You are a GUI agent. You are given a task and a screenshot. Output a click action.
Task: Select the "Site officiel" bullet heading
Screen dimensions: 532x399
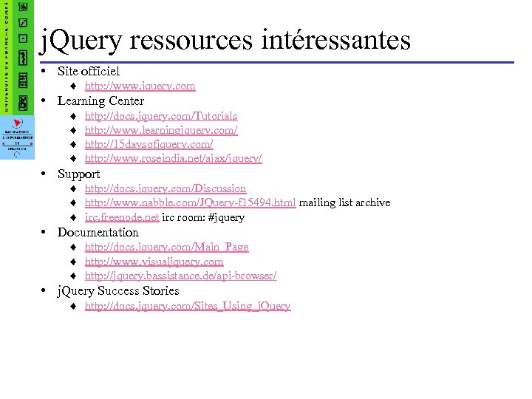tap(88, 71)
